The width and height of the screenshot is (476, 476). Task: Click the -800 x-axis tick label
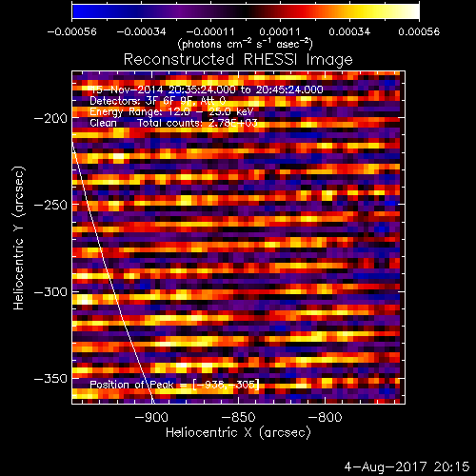(x=326, y=417)
